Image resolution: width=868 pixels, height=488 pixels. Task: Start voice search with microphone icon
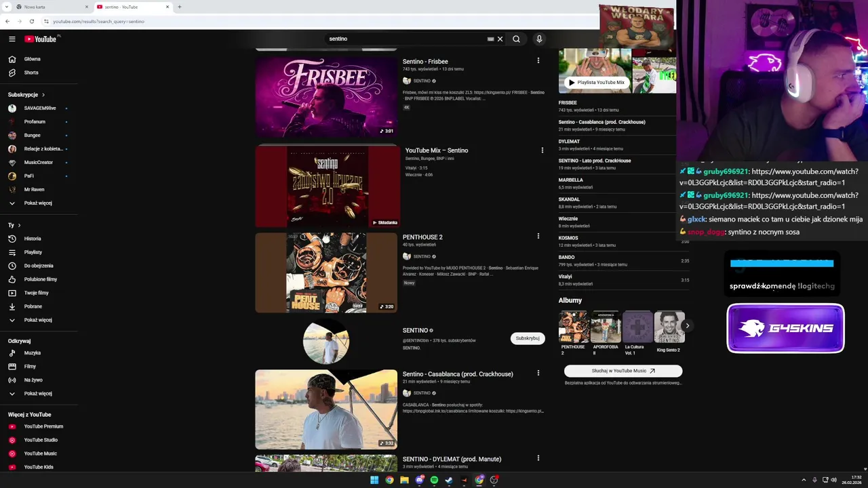[539, 39]
